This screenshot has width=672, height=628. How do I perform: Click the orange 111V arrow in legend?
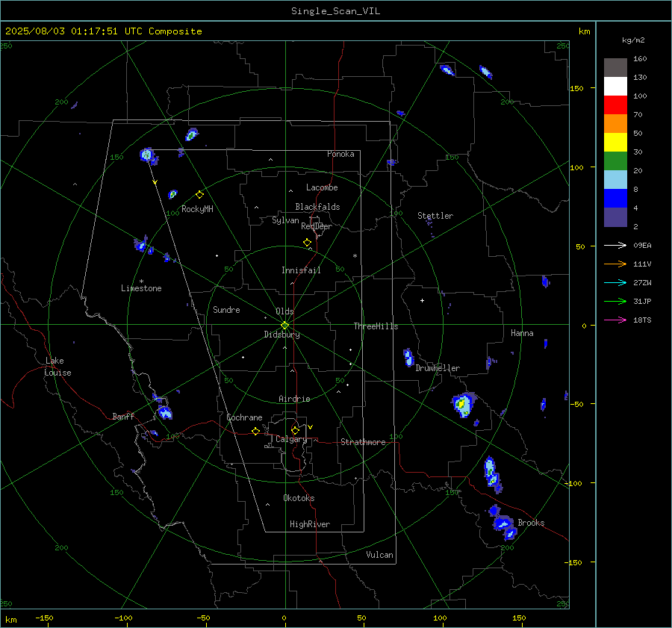point(615,264)
